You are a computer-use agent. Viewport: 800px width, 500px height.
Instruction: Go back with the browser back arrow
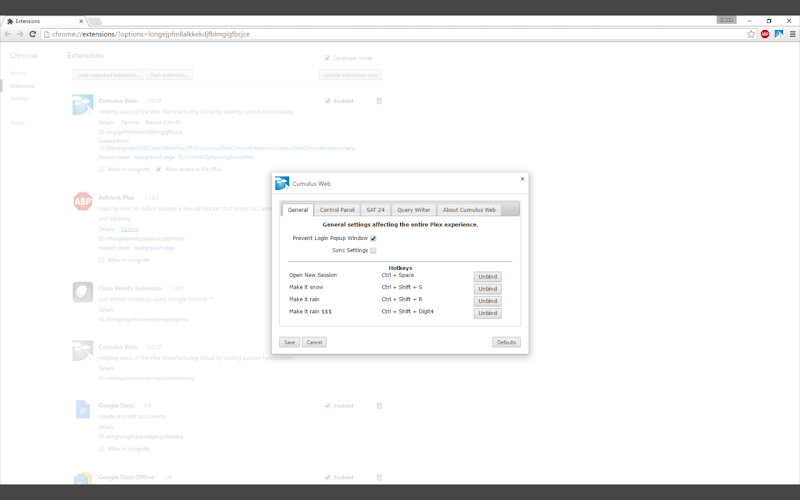[8, 34]
